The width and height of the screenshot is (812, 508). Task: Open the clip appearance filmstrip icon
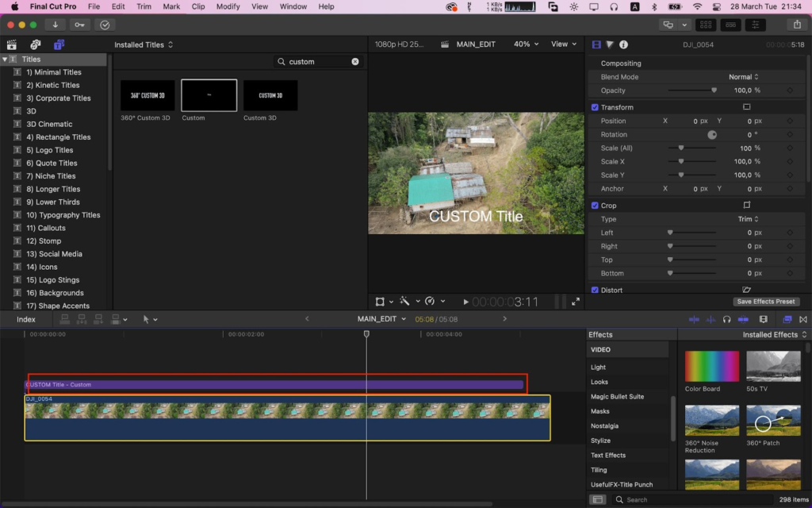point(764,319)
